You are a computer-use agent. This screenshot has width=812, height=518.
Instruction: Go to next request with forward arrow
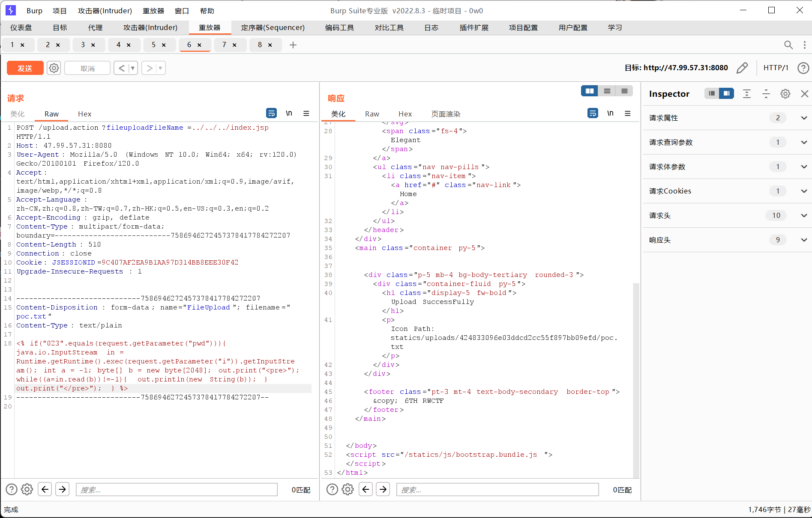tap(149, 68)
